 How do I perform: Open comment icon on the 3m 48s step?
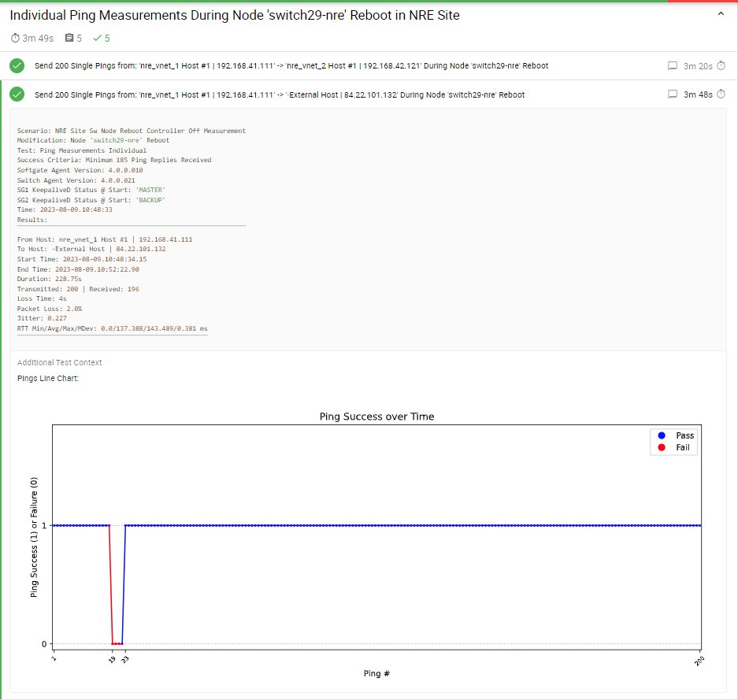673,94
